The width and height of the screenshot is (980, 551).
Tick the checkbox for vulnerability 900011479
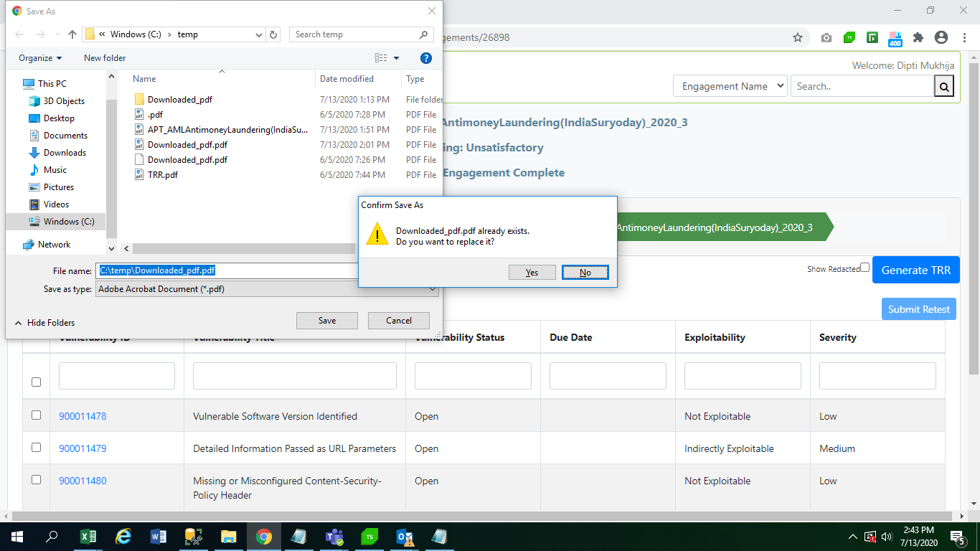[37, 448]
